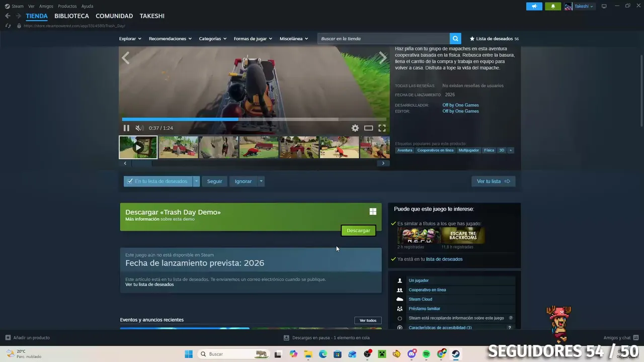Open the Ver menu

click(x=31, y=6)
